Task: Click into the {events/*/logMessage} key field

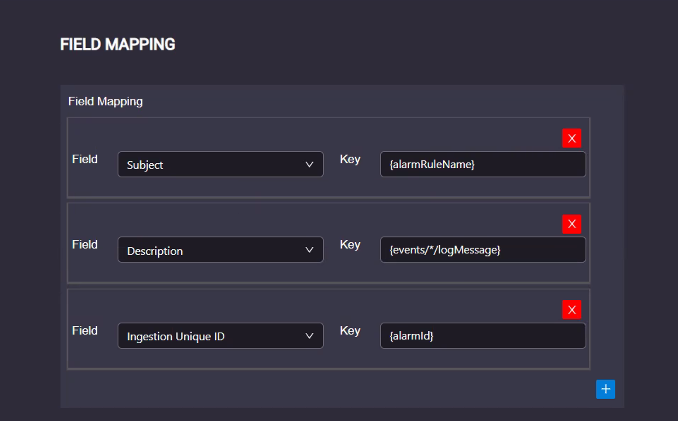Action: pyautogui.click(x=483, y=250)
